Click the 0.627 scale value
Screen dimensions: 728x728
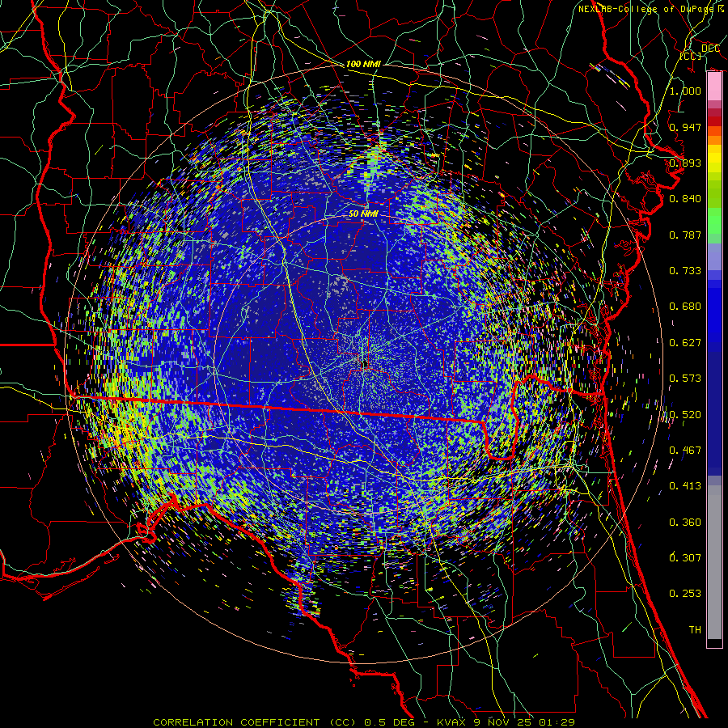point(685,343)
